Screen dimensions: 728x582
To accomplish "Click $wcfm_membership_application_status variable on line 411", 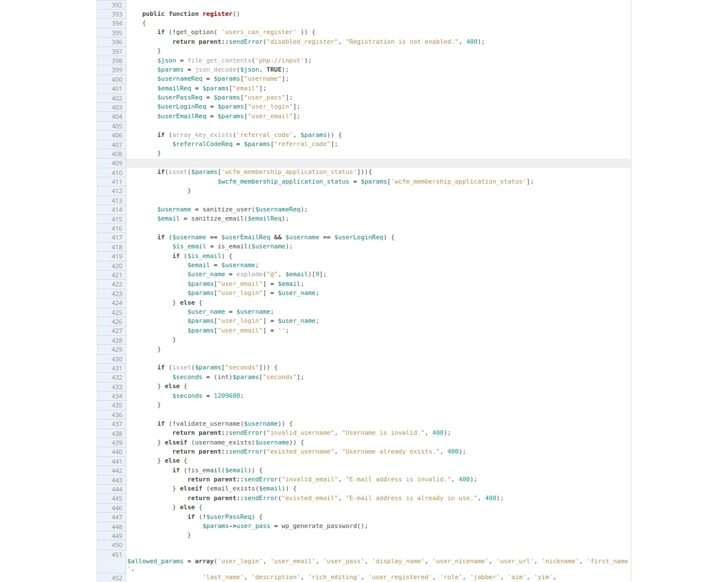I will coord(283,181).
